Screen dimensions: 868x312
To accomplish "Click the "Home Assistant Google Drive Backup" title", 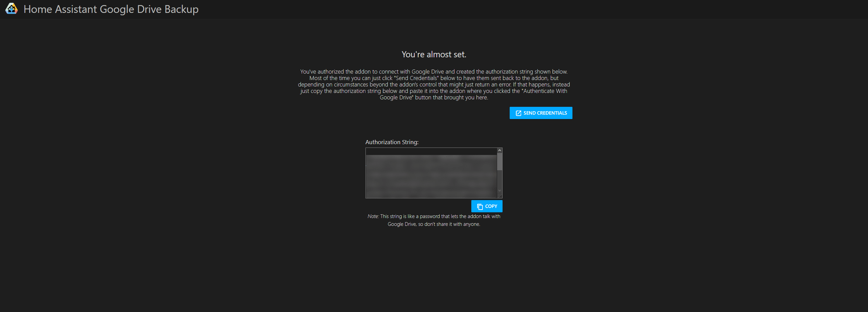I will (111, 9).
